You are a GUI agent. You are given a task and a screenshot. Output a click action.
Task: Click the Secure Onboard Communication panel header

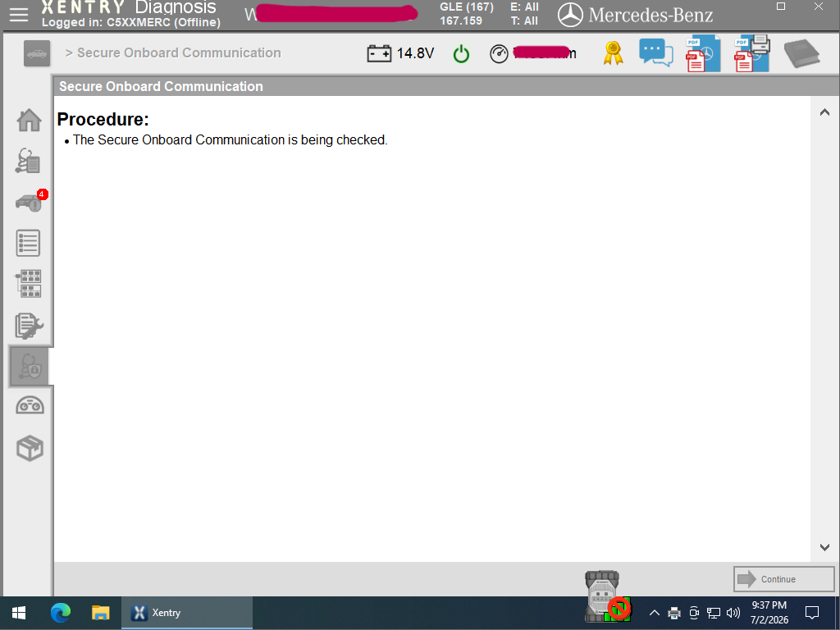pyautogui.click(x=447, y=86)
